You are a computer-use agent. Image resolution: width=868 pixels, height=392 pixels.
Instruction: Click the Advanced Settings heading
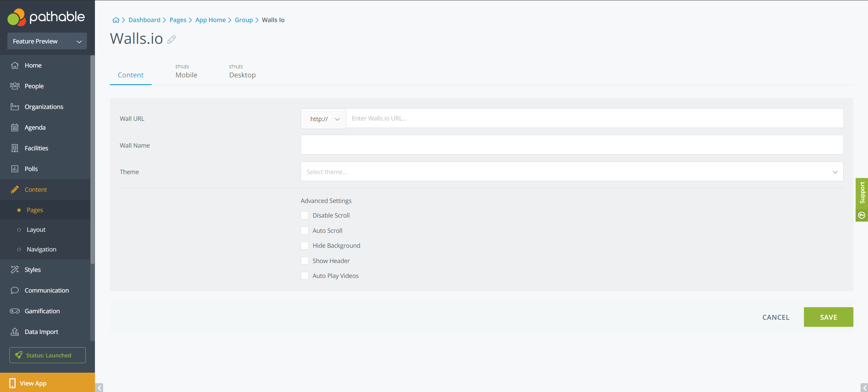tap(326, 201)
